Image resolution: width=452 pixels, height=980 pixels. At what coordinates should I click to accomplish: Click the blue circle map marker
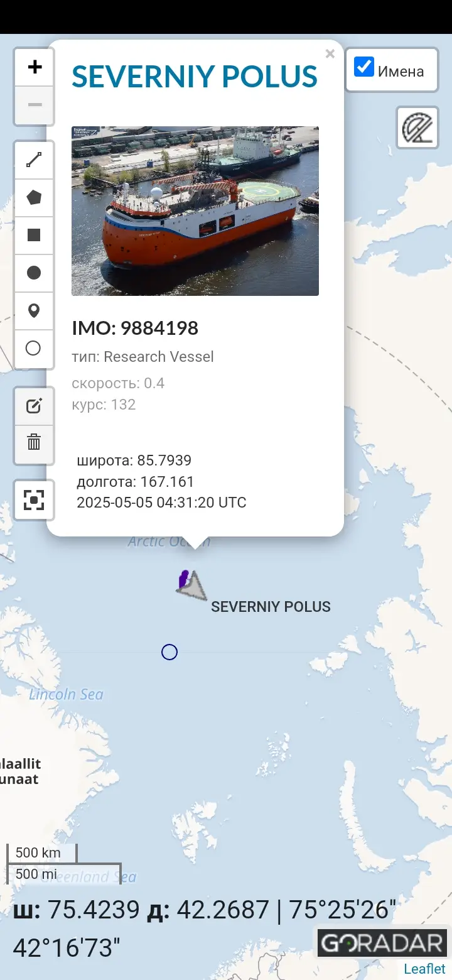click(x=169, y=652)
